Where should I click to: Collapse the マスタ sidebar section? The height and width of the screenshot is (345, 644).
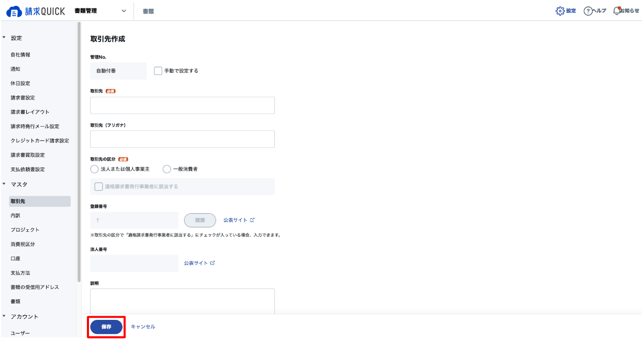[4, 184]
